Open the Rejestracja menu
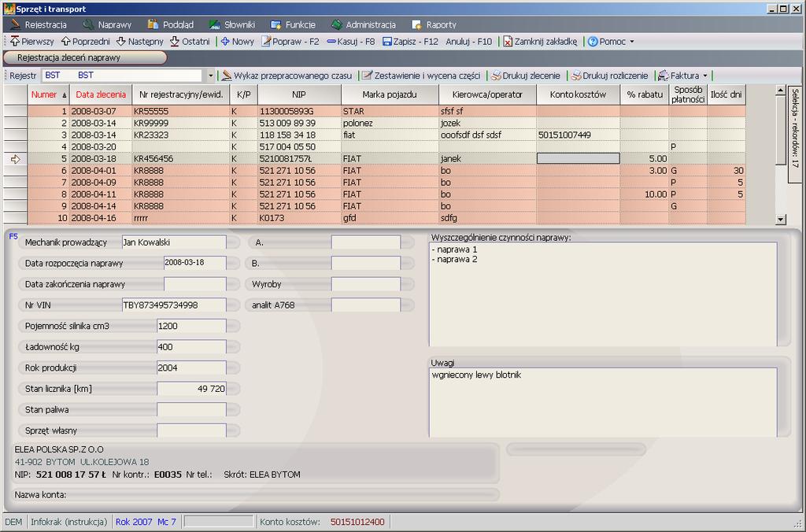The image size is (806, 532). [x=39, y=24]
